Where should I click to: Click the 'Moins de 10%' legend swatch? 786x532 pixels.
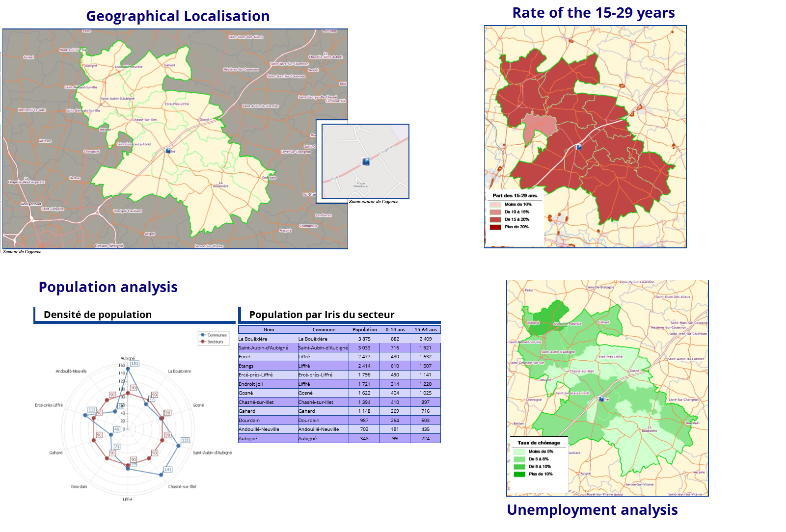(x=495, y=204)
